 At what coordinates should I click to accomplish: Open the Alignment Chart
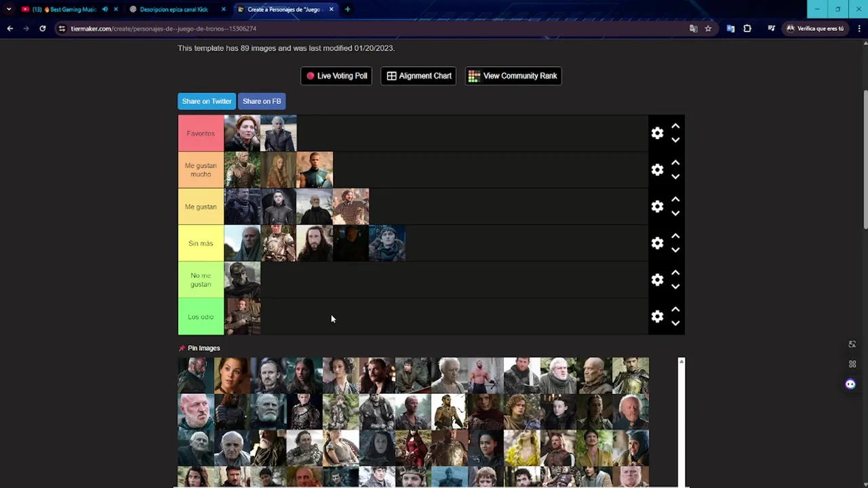point(419,76)
